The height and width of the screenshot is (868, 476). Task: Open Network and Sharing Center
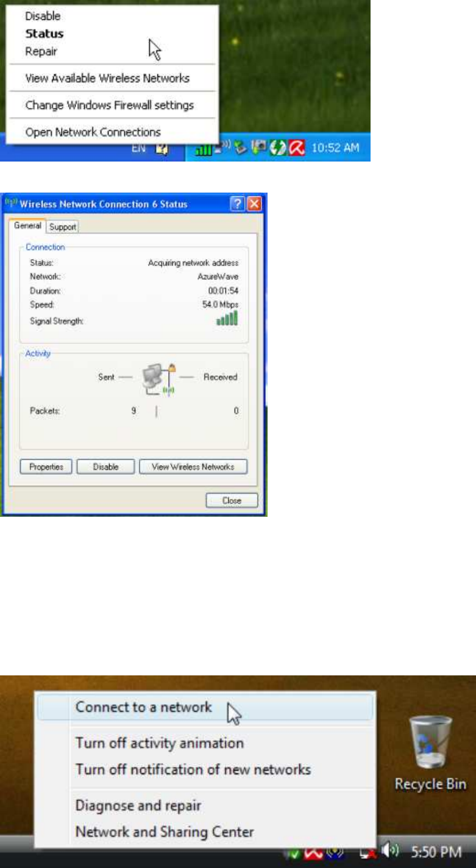click(165, 831)
